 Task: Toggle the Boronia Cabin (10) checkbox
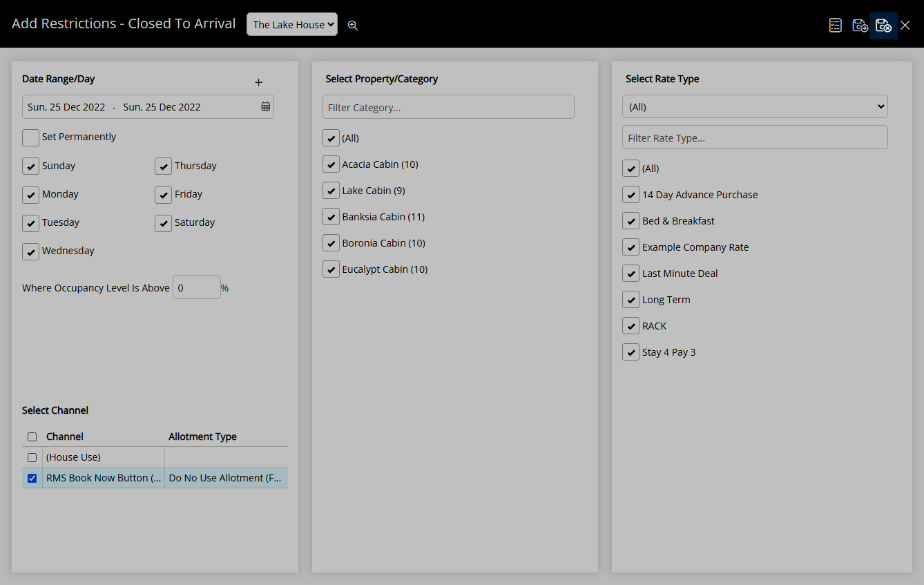[x=331, y=243]
